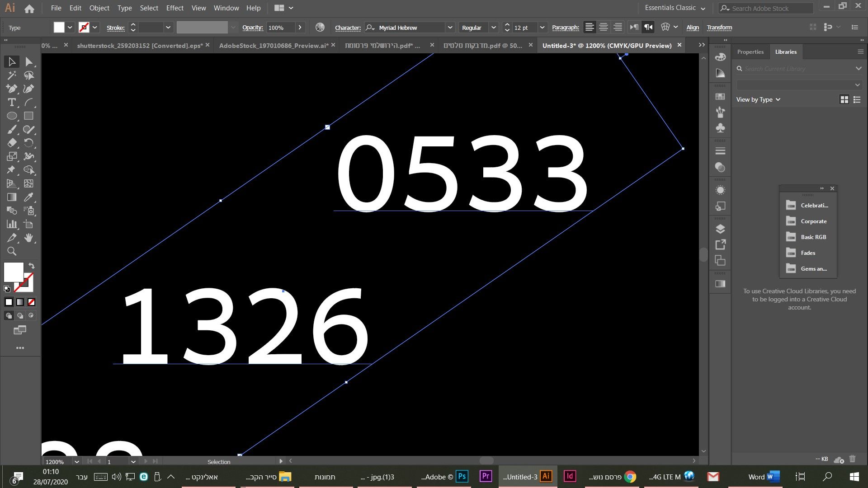Toggle left-to-right paragraph direction
The height and width of the screenshot is (488, 868).
tap(634, 28)
